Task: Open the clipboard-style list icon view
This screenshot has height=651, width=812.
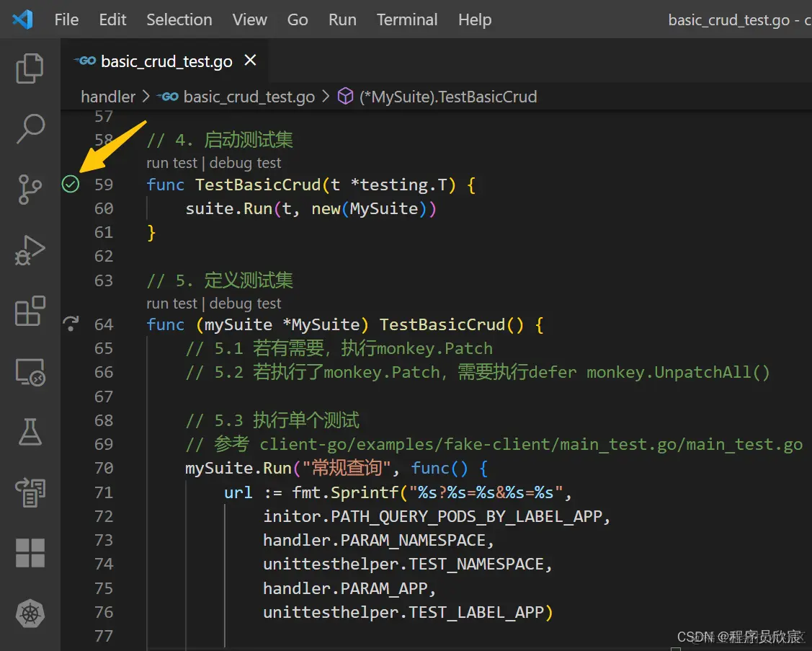Action: click(30, 492)
